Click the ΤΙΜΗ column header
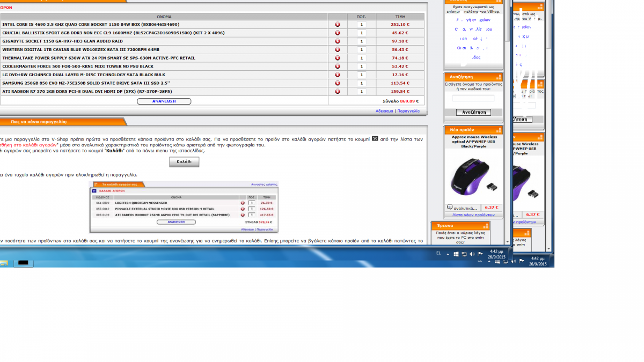Image resolution: width=644 pixels, height=362 pixels. (x=400, y=17)
